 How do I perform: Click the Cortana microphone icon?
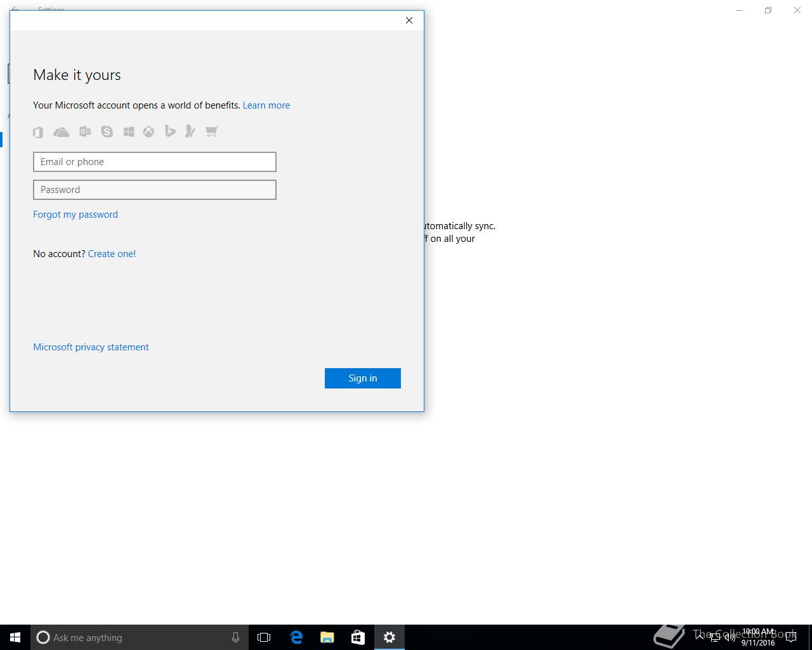pyautogui.click(x=235, y=637)
